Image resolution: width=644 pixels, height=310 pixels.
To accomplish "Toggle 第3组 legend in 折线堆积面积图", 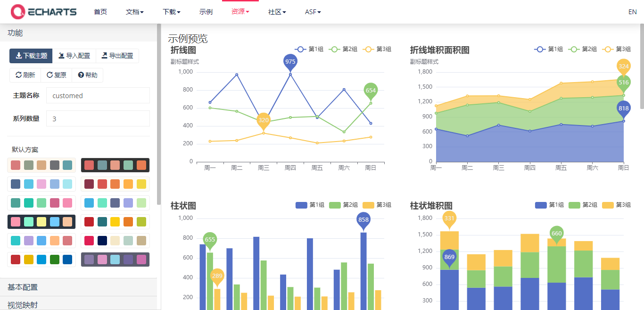I will tap(617, 49).
